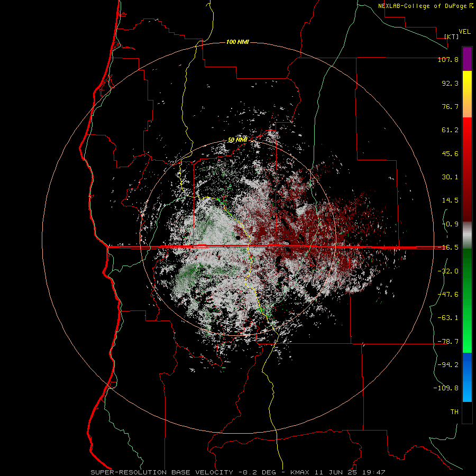The width and height of the screenshot is (476, 476).
Task: Click the 30.1 legend value
Action: 450,177
